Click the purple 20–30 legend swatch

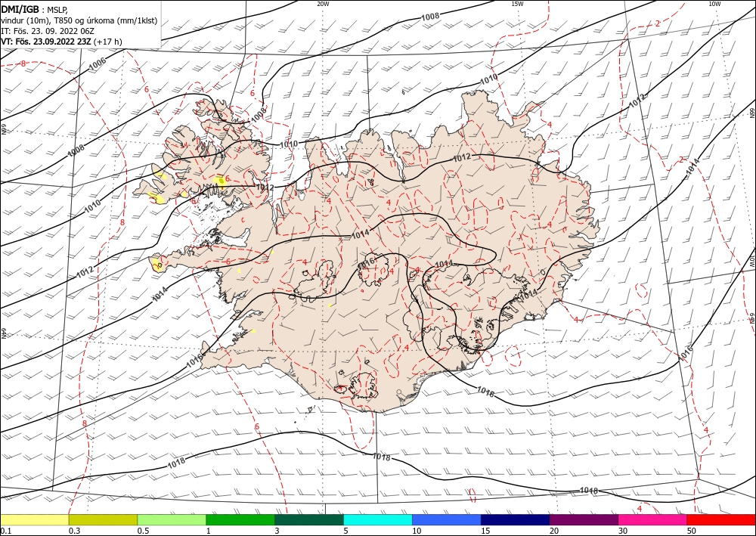coord(584,519)
